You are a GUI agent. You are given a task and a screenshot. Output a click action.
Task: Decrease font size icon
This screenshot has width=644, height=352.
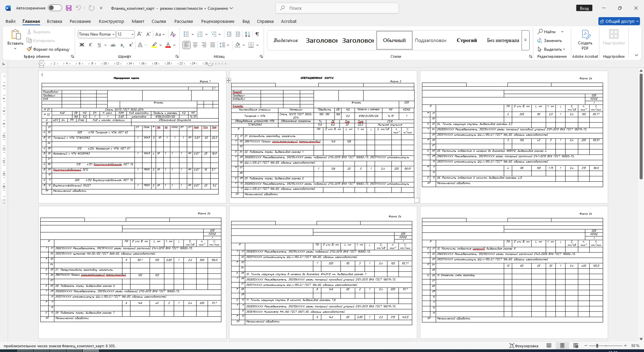[148, 34]
